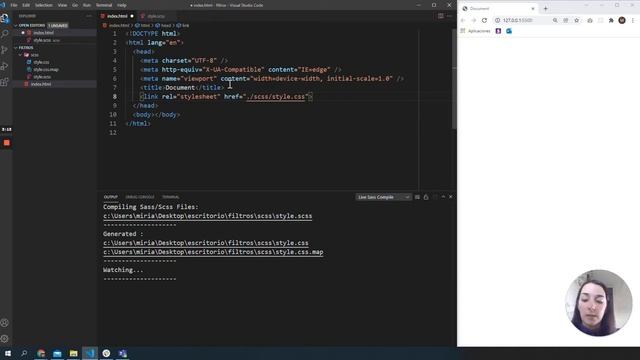Open a new Chrome tab
Screen dimensions: 640x360
(546, 9)
